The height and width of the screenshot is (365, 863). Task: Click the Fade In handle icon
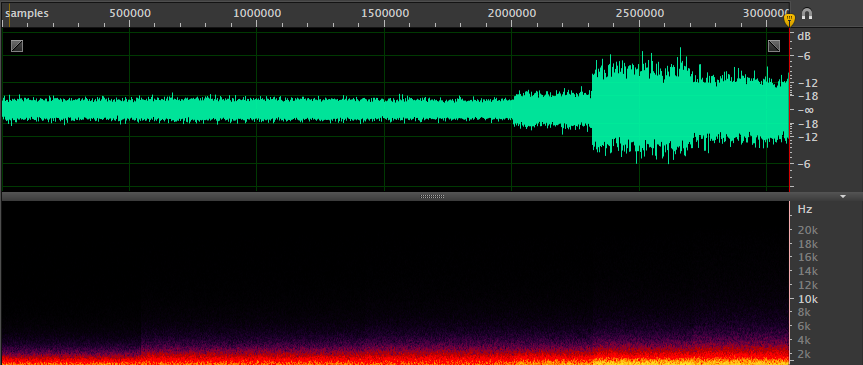pyautogui.click(x=17, y=46)
